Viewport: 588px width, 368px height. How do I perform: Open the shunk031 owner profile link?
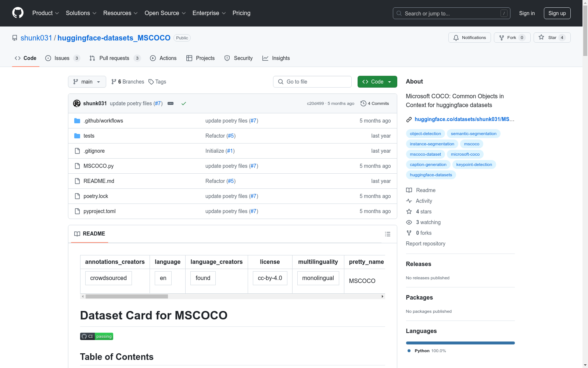pyautogui.click(x=36, y=38)
